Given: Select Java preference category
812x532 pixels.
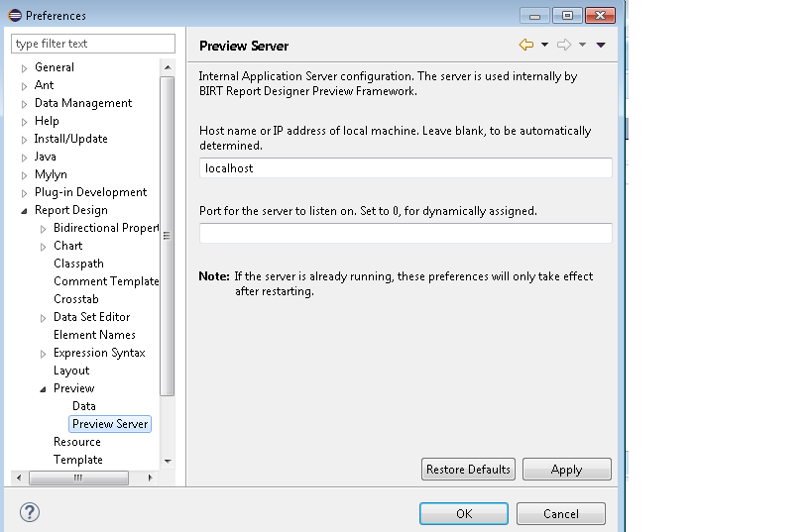Looking at the screenshot, I should point(45,157).
